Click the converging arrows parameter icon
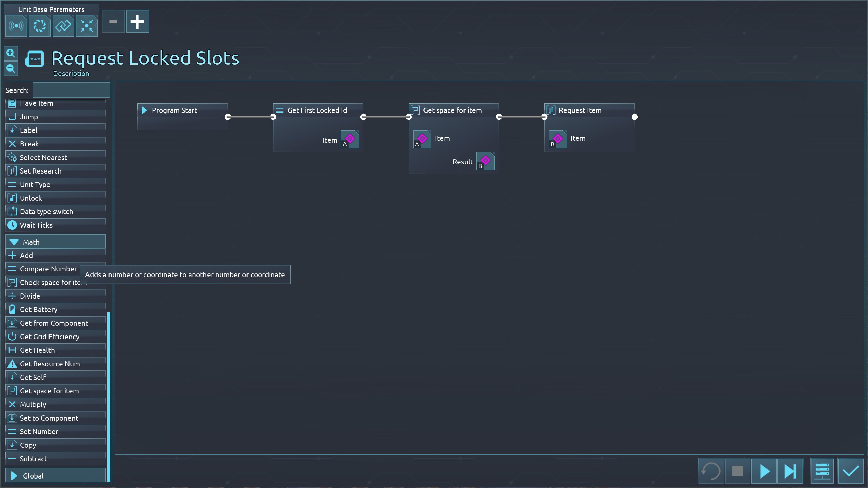Image resolution: width=868 pixels, height=488 pixels. (x=87, y=26)
